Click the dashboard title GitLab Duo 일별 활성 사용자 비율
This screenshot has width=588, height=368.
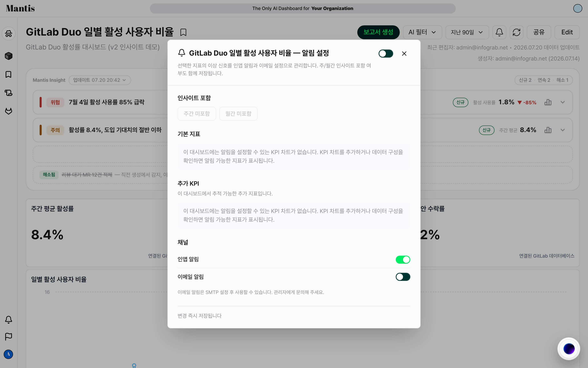pos(100,32)
